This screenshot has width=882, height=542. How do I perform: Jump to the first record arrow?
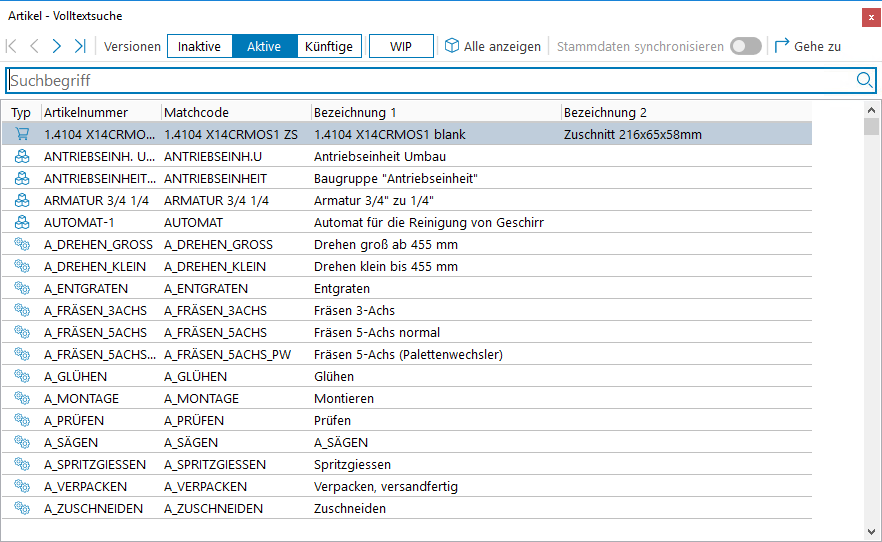(x=12, y=46)
